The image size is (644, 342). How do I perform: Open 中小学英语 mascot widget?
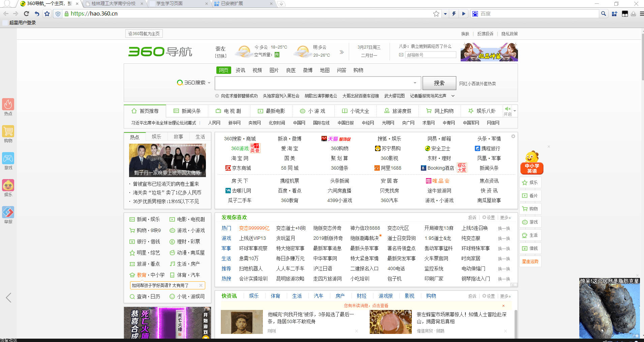point(532,162)
